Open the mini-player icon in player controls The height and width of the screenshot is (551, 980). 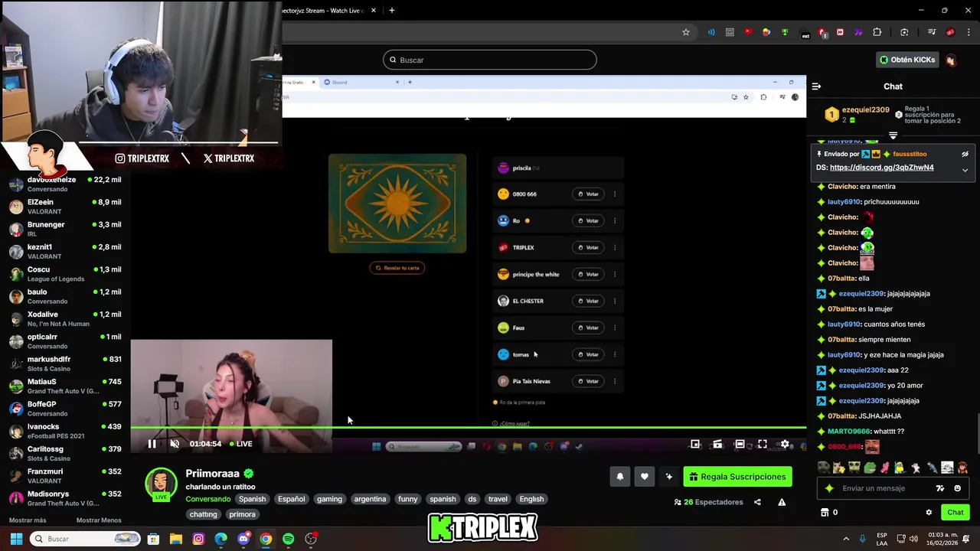[695, 444]
